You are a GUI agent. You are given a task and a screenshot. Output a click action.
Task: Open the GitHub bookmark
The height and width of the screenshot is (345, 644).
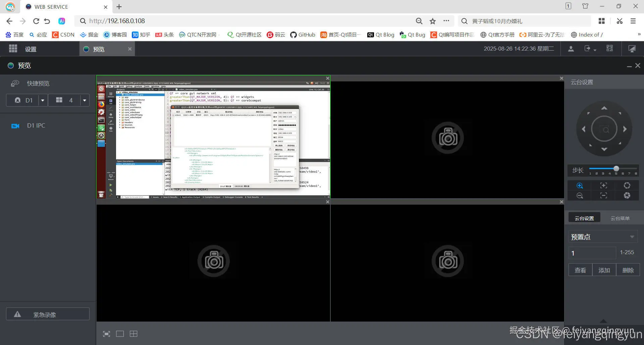(x=303, y=34)
